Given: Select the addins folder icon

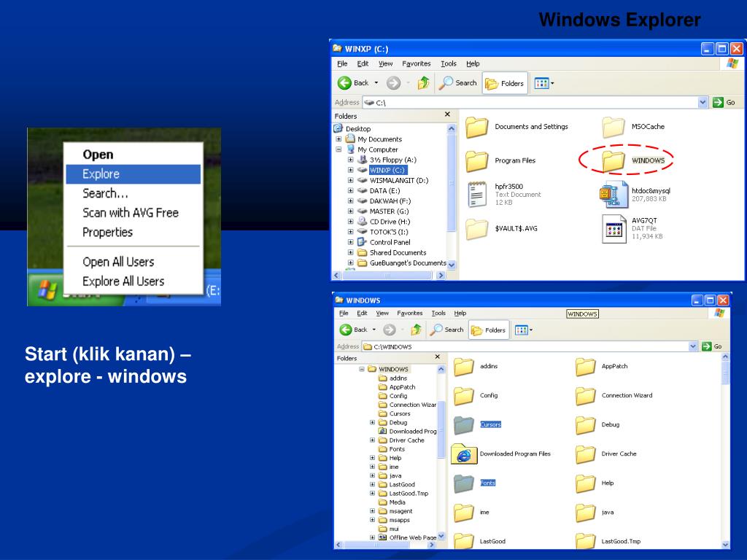Looking at the screenshot, I should [x=463, y=367].
